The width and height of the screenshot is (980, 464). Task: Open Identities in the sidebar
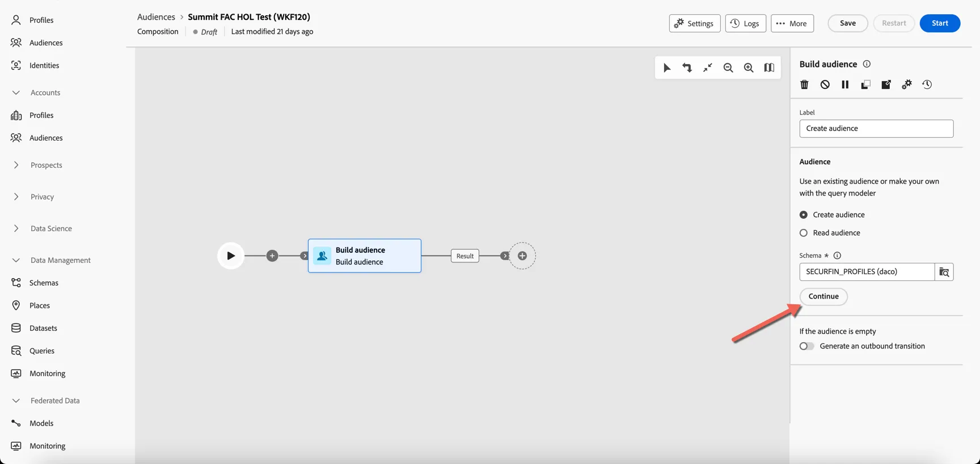click(x=44, y=65)
